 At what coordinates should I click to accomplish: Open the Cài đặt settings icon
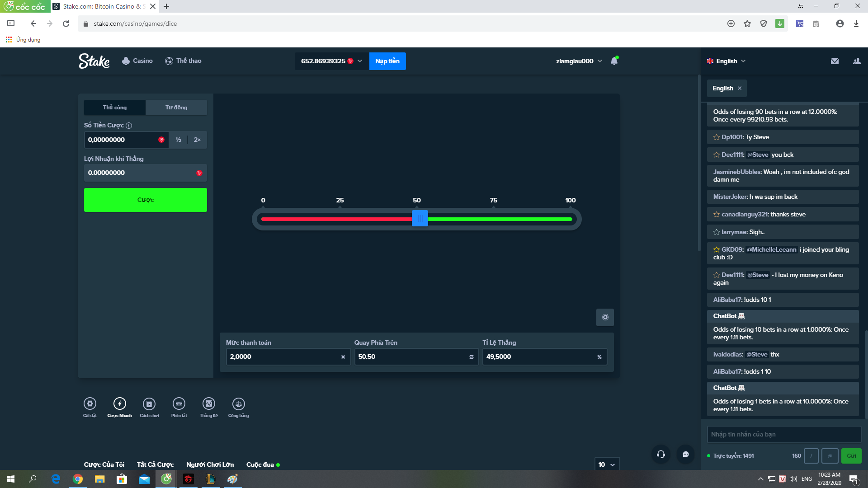(x=90, y=404)
